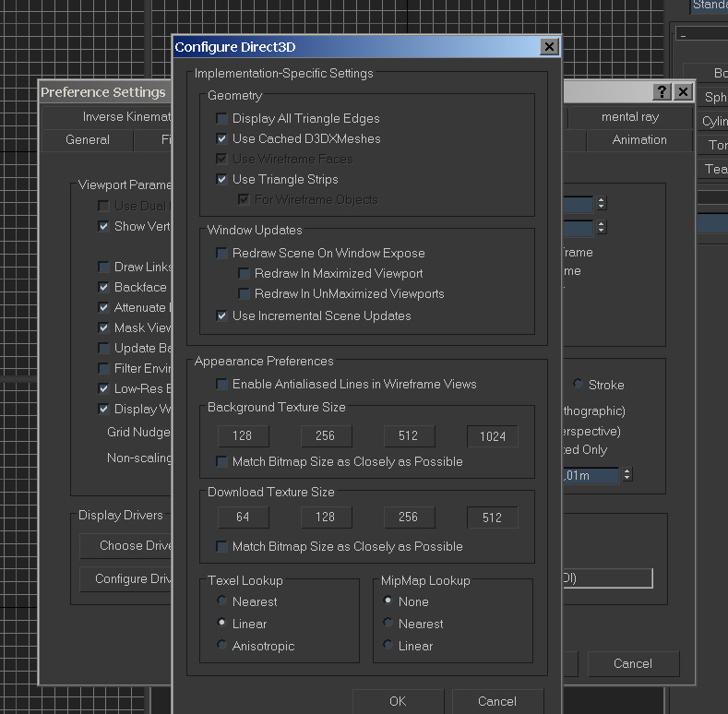Cancel the Preference Settings window

(x=633, y=664)
